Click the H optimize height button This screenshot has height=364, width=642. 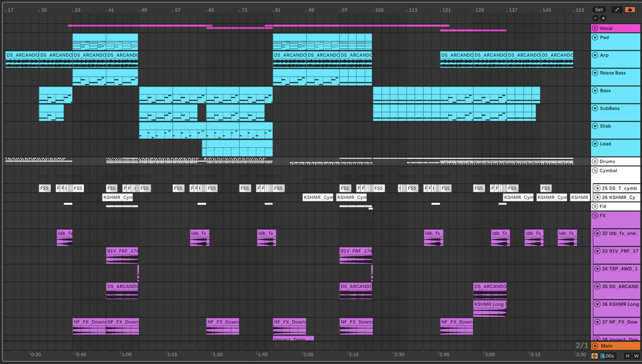[x=627, y=356]
